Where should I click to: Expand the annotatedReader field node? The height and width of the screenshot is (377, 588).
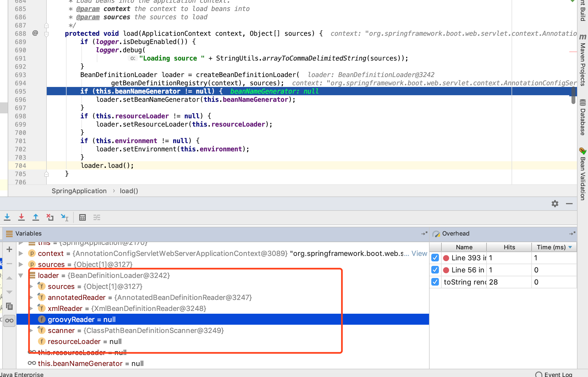pos(31,297)
